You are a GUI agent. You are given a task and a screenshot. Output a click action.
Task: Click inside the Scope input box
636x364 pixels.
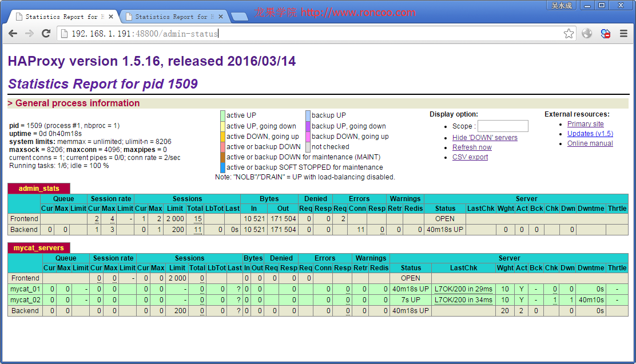[503, 126]
